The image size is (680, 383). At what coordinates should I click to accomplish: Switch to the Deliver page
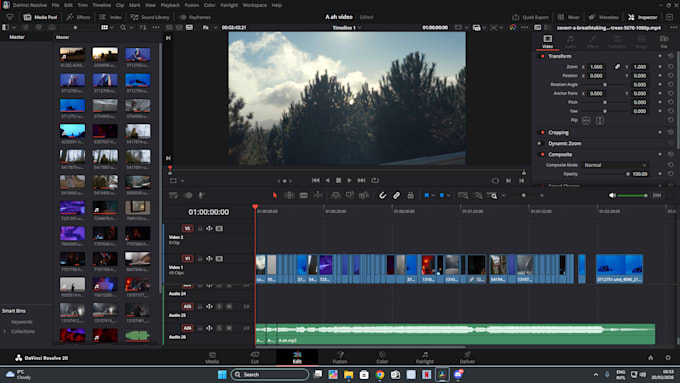467,357
